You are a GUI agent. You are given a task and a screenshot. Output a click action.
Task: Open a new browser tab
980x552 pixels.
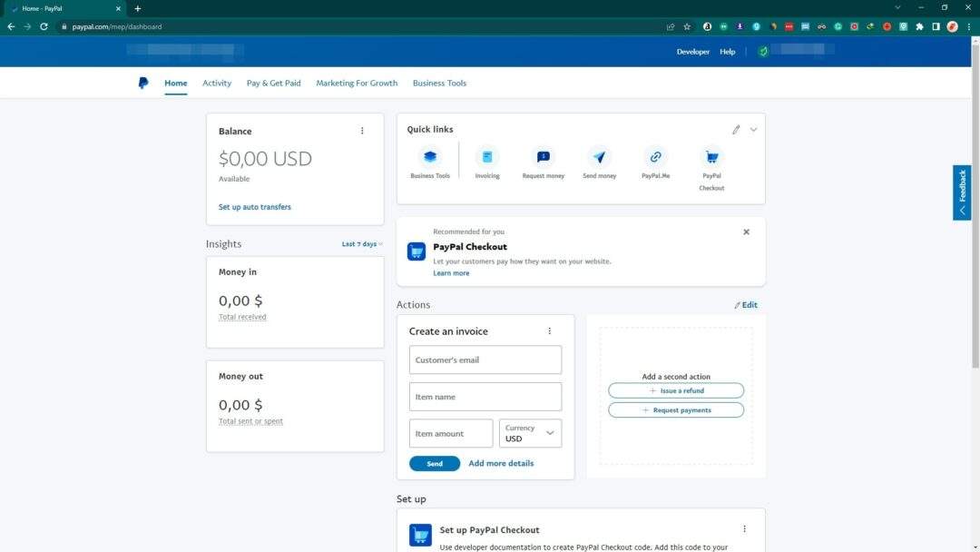pyautogui.click(x=138, y=9)
